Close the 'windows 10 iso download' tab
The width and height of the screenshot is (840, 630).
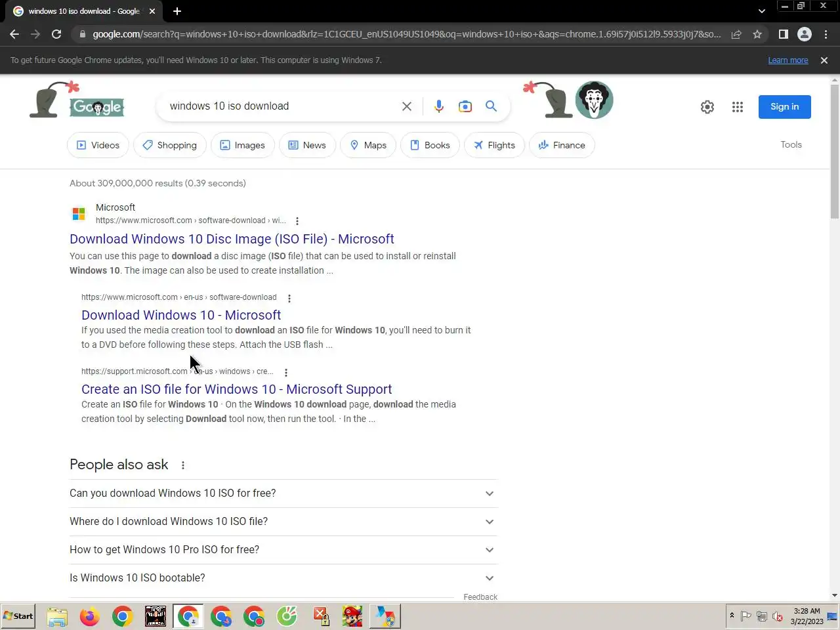[152, 11]
